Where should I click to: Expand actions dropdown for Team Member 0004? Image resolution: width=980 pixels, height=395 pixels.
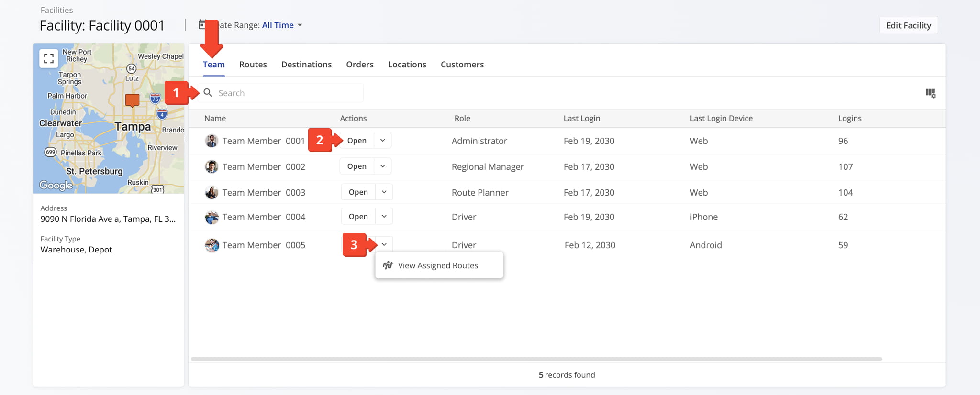tap(384, 217)
